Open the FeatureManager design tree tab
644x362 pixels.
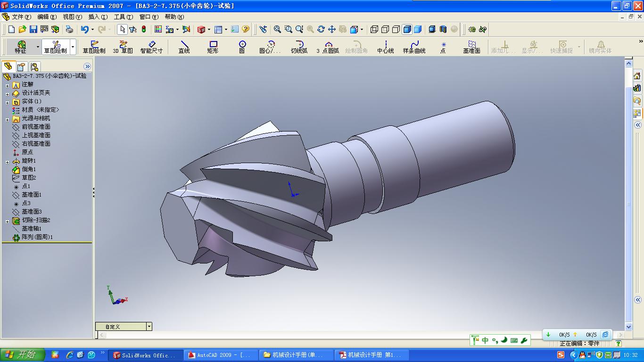(8, 66)
